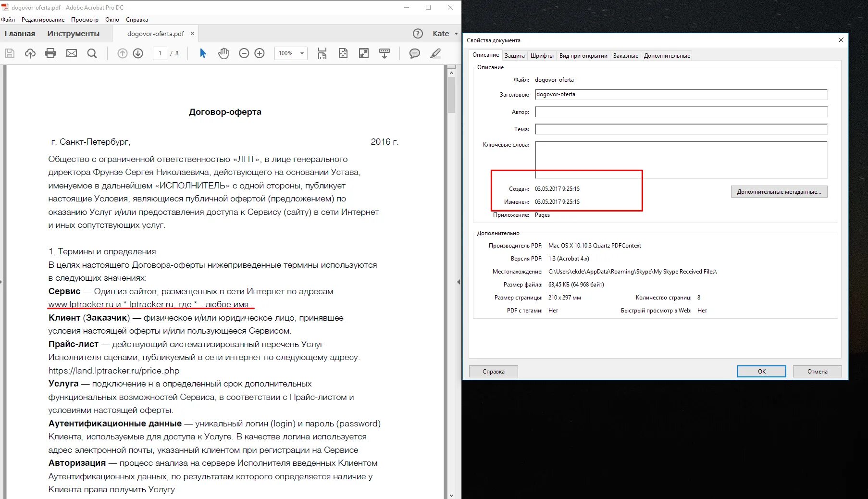The image size is (868, 499).
Task: Open the Дополнительные tab
Action: [x=667, y=56]
